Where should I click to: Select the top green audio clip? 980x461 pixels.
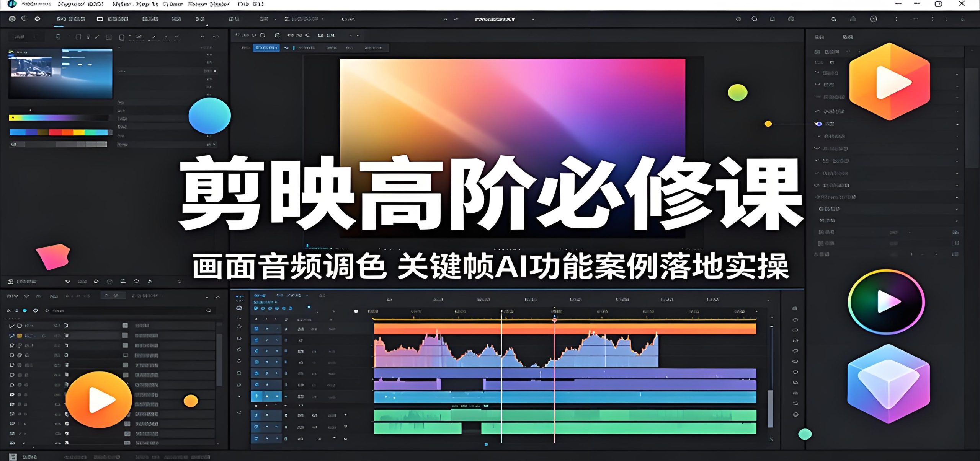click(x=565, y=415)
